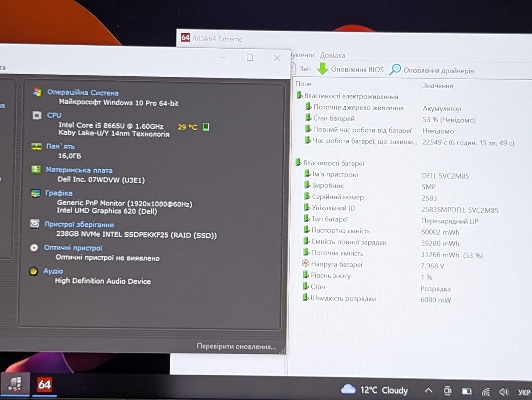Open the Пам'ять section link
Screen dimensions: 532x400
[60, 146]
